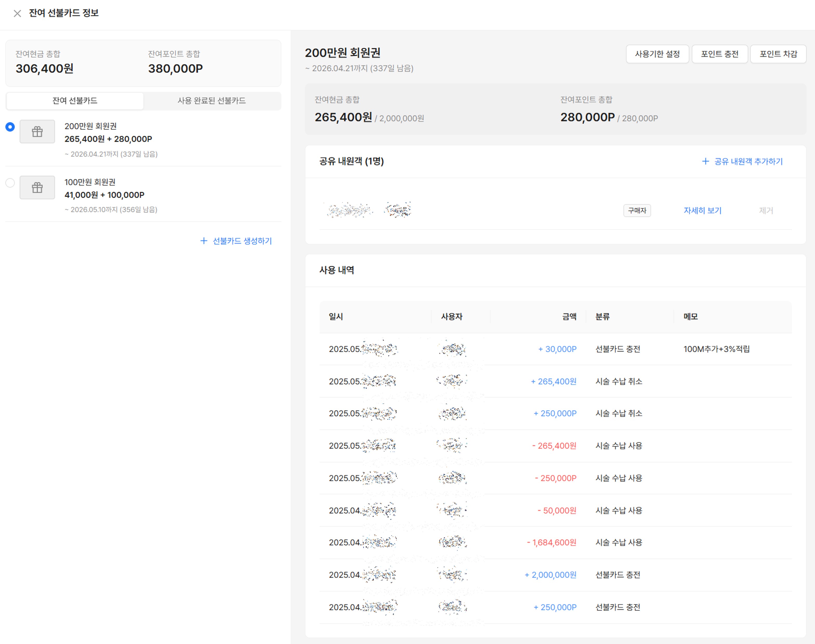Open the 사용 완료된 선불카드 tab
Viewport: 815px width, 644px height.
tap(212, 101)
